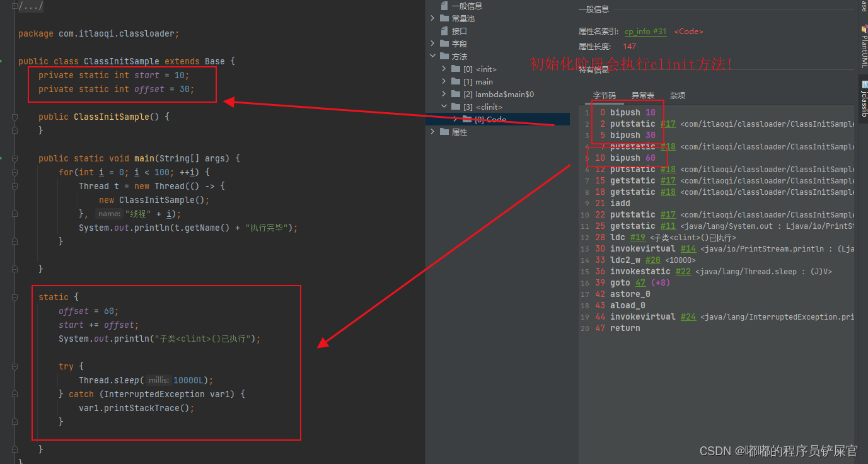Click the PlantUML tool window icon
The image size is (868, 464).
[x=864, y=29]
